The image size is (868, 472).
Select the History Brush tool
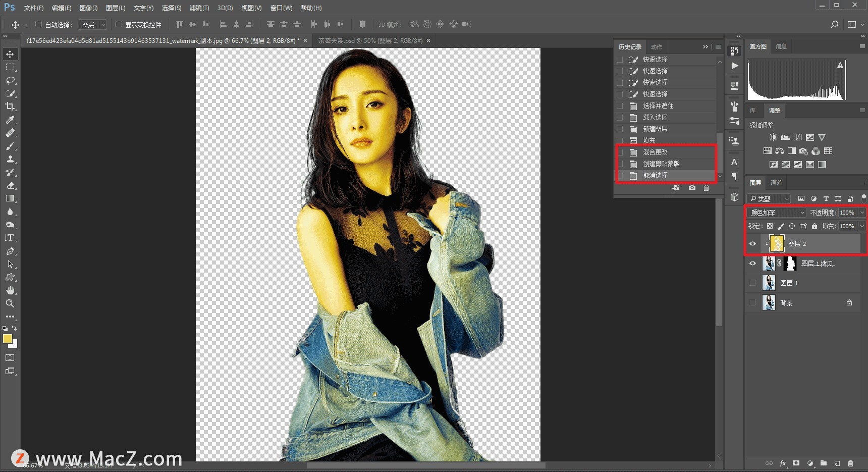(x=10, y=172)
